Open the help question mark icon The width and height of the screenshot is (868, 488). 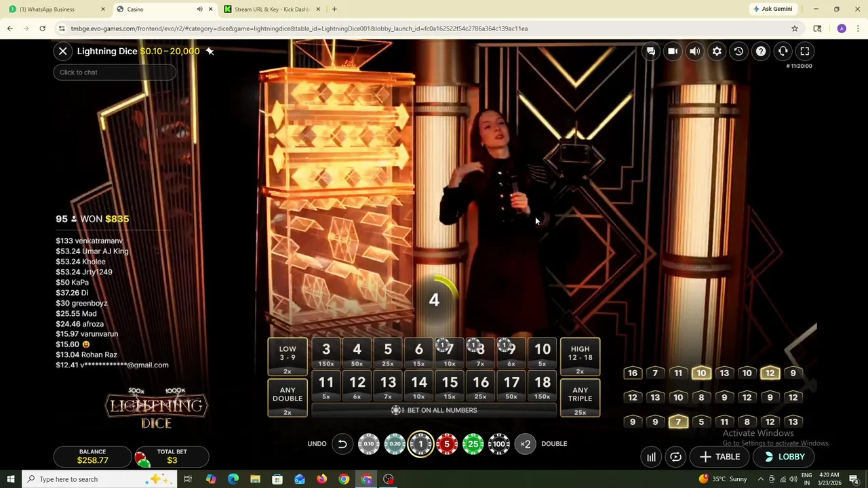pos(761,51)
